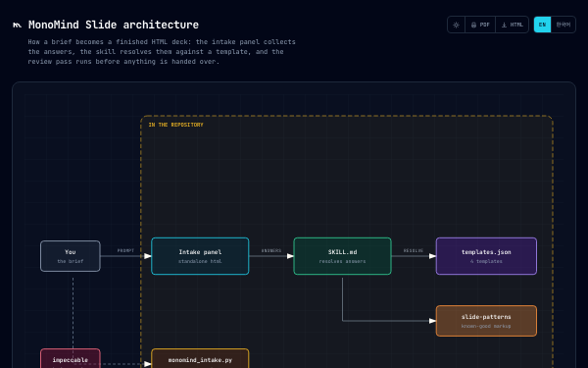Viewport: 588px width, 368px height.
Task: Select the slide-patterns node
Action: coord(486,321)
